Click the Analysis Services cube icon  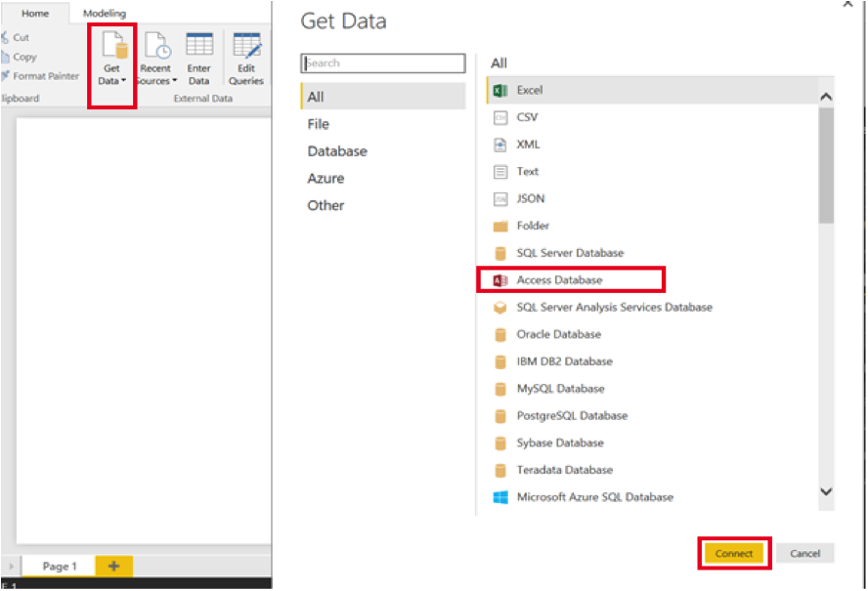tap(500, 307)
